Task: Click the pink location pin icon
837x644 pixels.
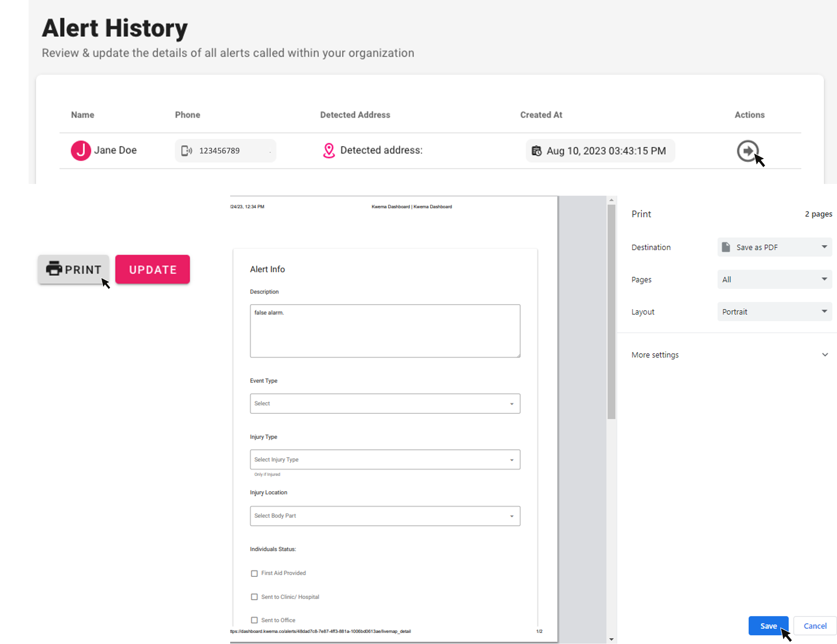Action: 329,151
